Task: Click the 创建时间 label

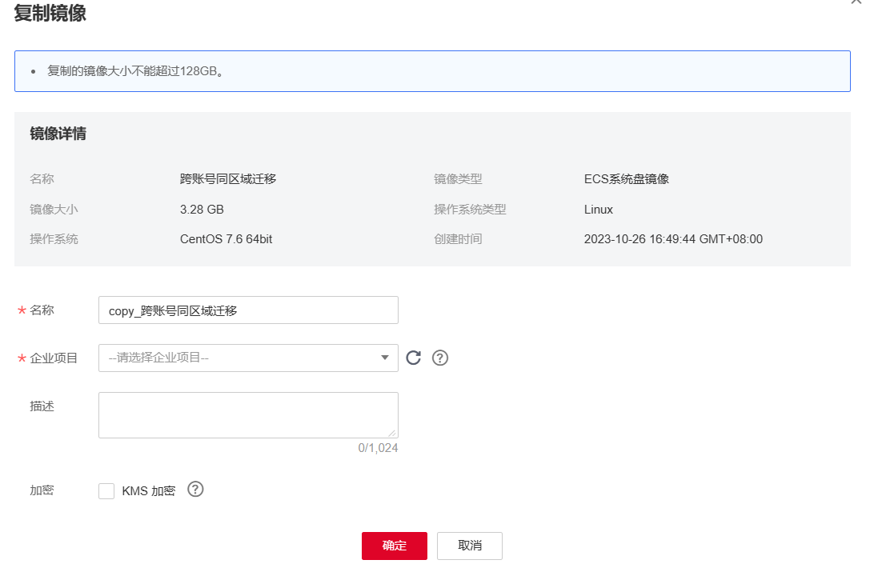Action: [x=458, y=239]
